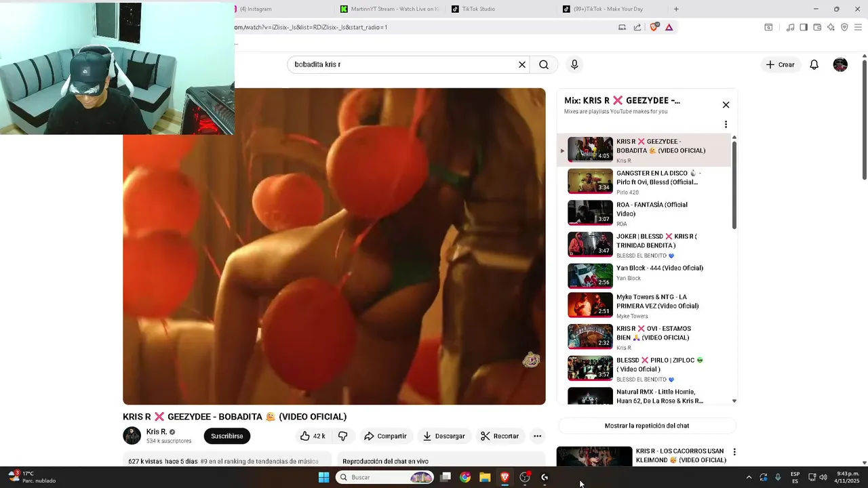The width and height of the screenshot is (868, 488).
Task: Open the ESP keyboard language switcher
Action: click(795, 477)
